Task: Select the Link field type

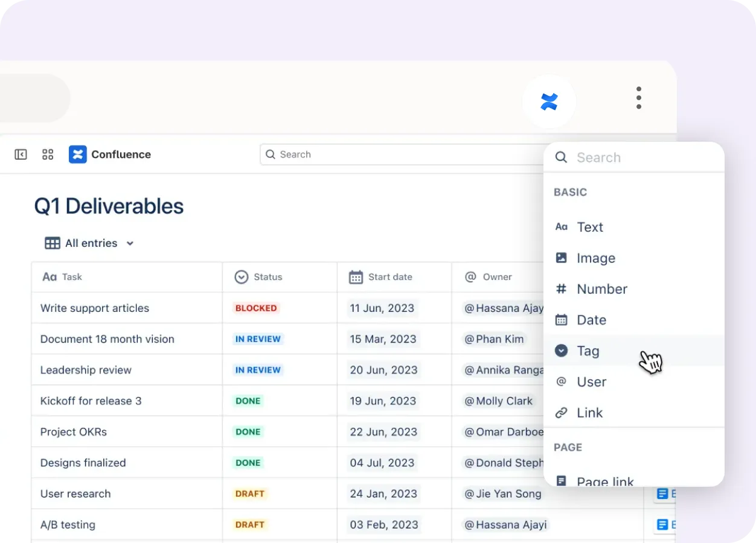Action: (x=634, y=413)
